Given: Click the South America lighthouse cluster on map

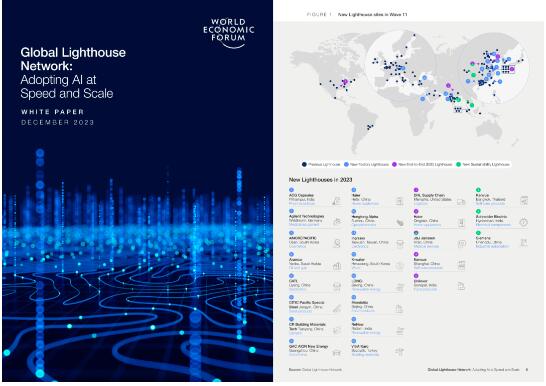Looking at the screenshot, I should [370, 127].
